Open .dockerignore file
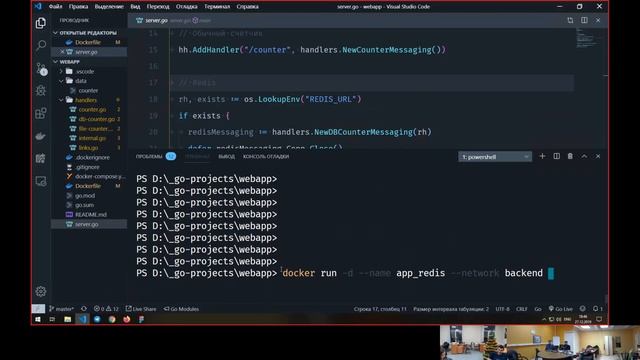The width and height of the screenshot is (640, 360). [92, 158]
